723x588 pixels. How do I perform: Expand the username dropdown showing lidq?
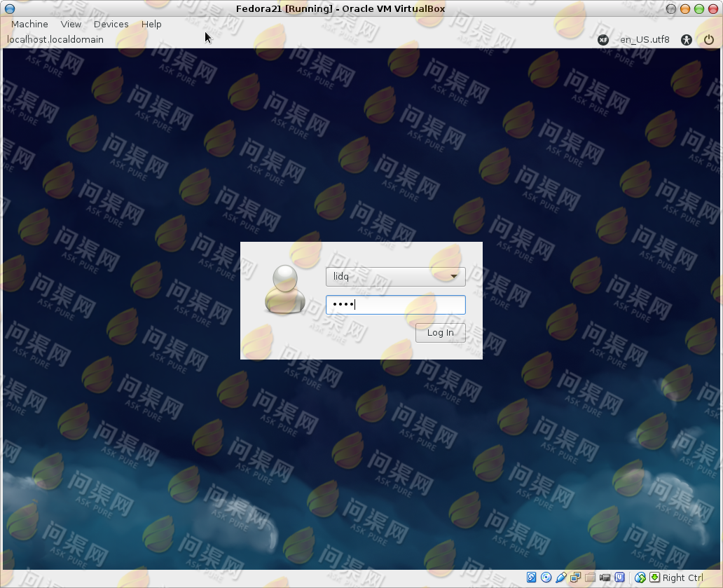tap(396, 276)
